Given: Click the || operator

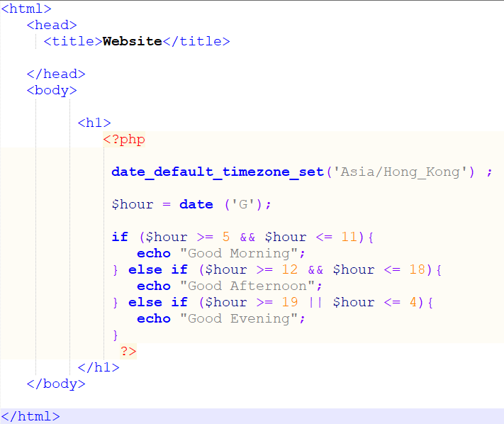Looking at the screenshot, I should click(x=315, y=303).
